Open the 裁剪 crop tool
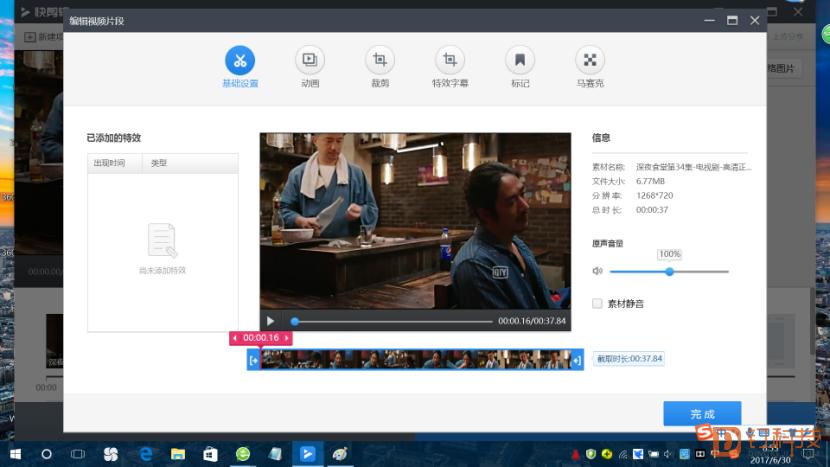 pyautogui.click(x=380, y=60)
